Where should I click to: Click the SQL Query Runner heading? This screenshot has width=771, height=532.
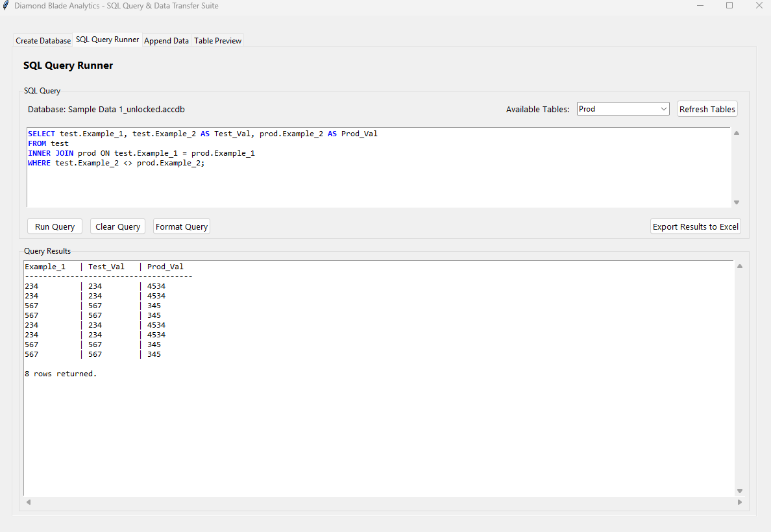pos(68,66)
